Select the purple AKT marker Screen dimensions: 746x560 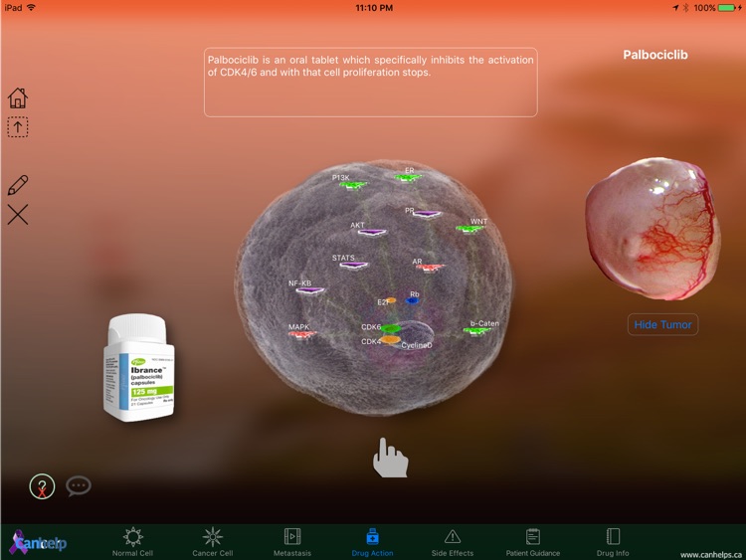pos(372,232)
